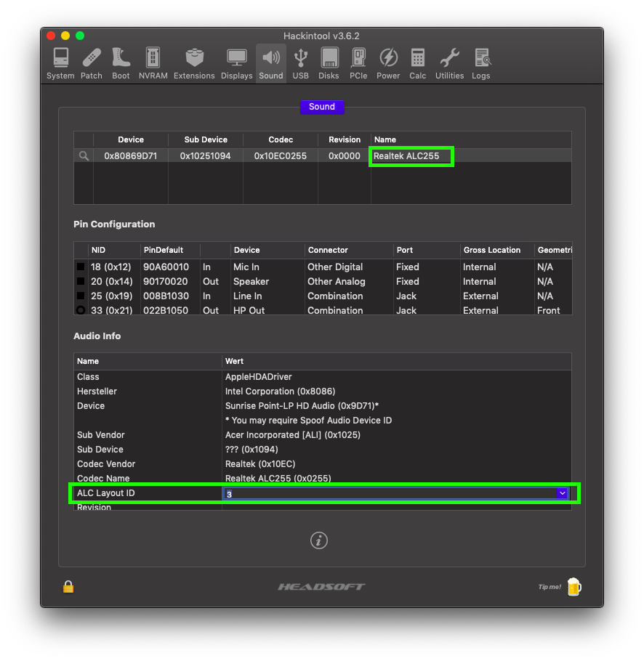Click the HEADSOFT logo link

pos(321,586)
